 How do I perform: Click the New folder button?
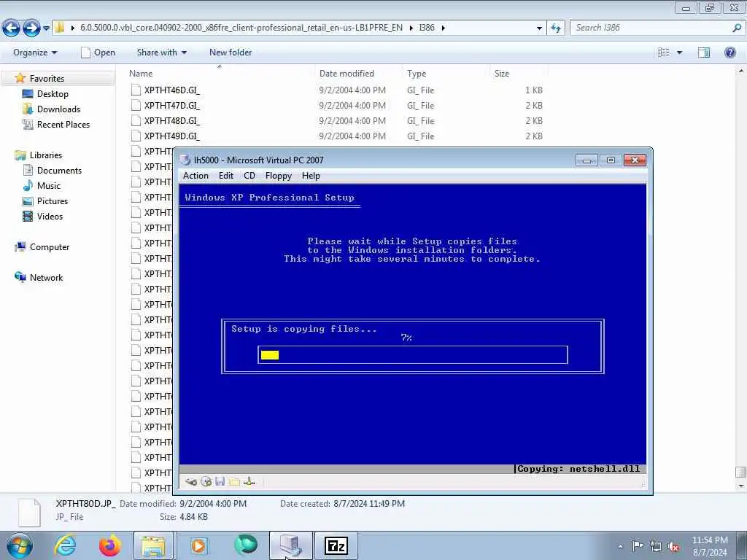coord(231,52)
